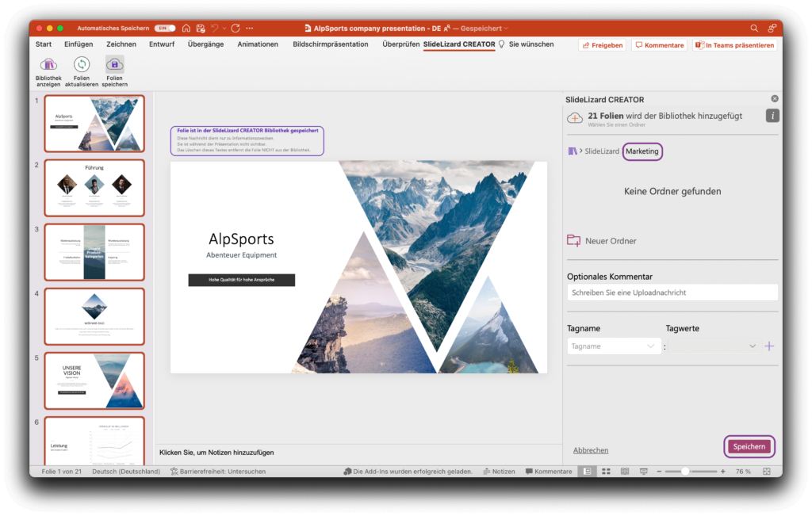Select slide 6 thumbnail Leistung
This screenshot has width=812, height=516.
pyautogui.click(x=94, y=441)
